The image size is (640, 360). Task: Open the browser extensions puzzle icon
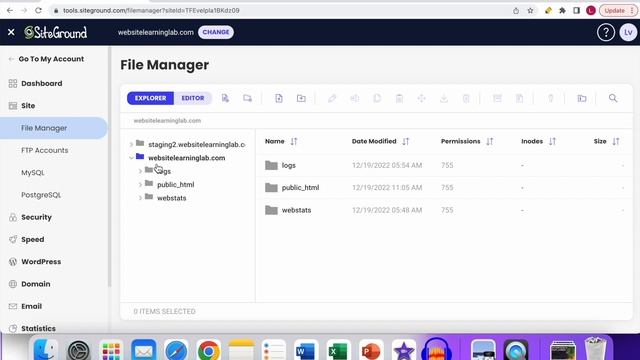562,11
